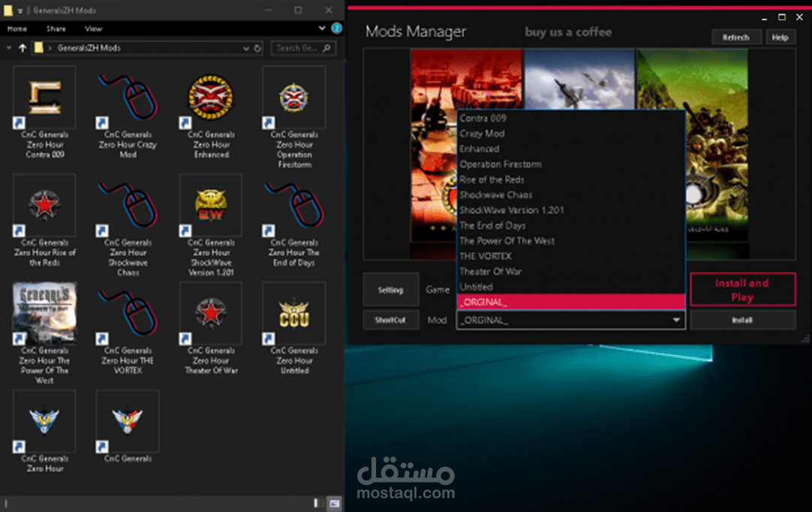Viewport: 812px width, 512px height.
Task: Open the recent locations dropdown arrow
Action: [9, 48]
